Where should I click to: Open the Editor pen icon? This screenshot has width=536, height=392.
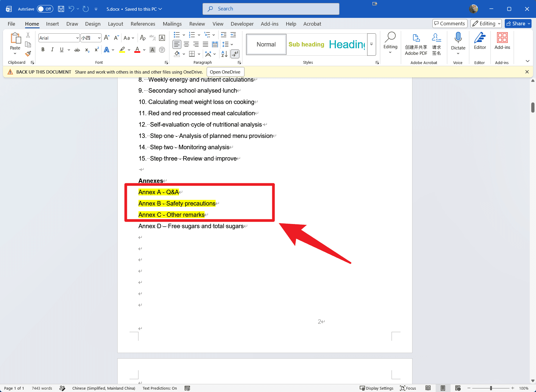point(480,38)
